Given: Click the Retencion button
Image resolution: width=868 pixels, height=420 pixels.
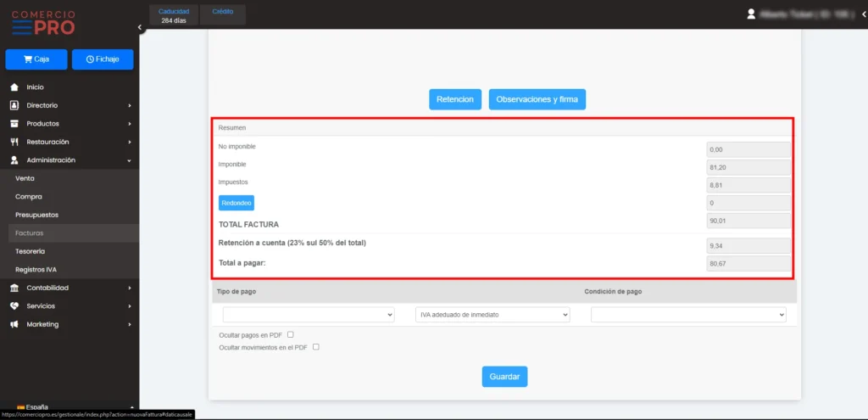Looking at the screenshot, I should pyautogui.click(x=455, y=100).
